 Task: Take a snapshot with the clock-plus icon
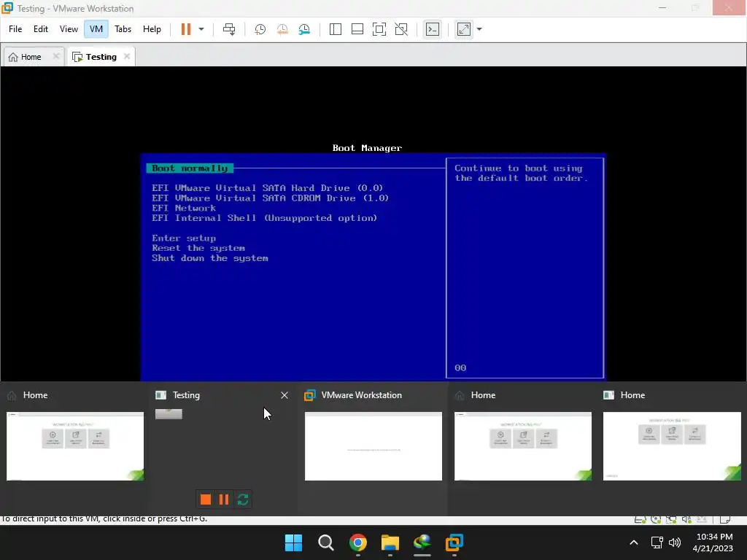[x=260, y=29]
